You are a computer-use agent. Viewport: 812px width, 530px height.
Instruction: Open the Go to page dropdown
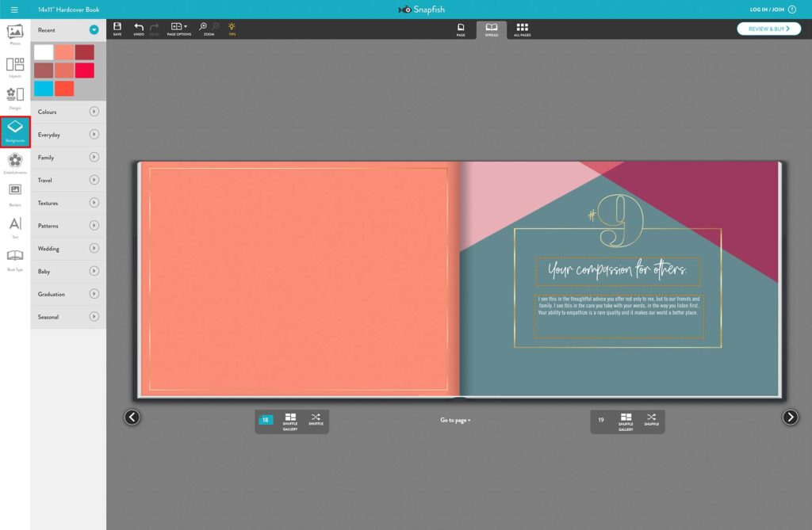click(x=453, y=421)
